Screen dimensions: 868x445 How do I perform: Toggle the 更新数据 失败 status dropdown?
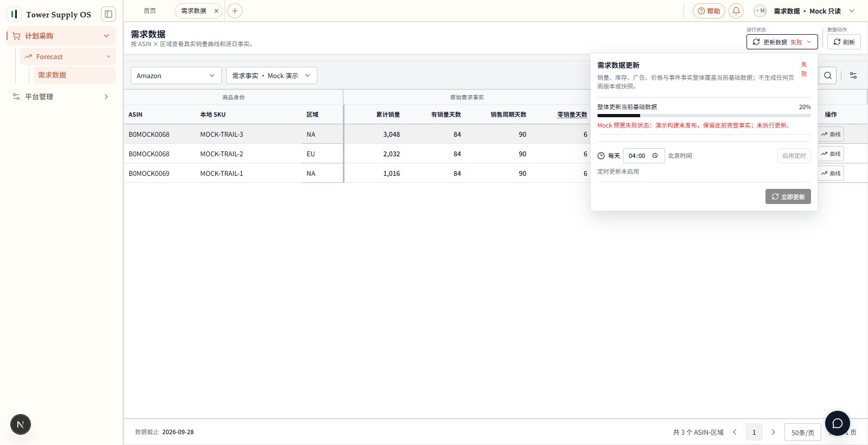pyautogui.click(x=782, y=42)
